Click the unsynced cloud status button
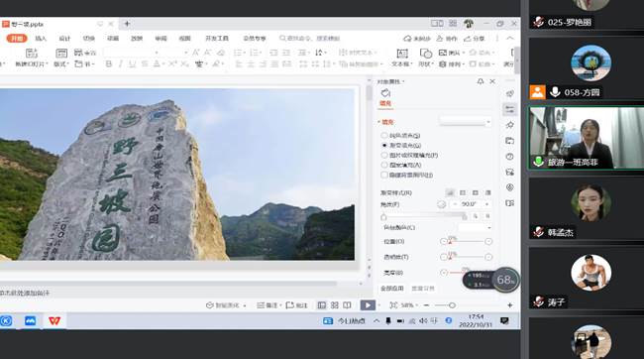 417,39
